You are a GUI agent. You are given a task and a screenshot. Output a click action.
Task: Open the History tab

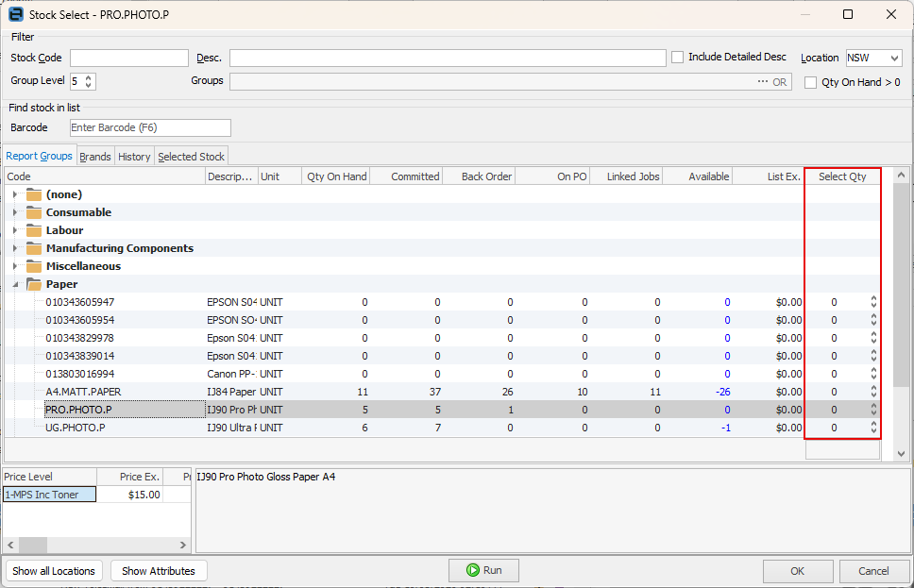click(134, 157)
